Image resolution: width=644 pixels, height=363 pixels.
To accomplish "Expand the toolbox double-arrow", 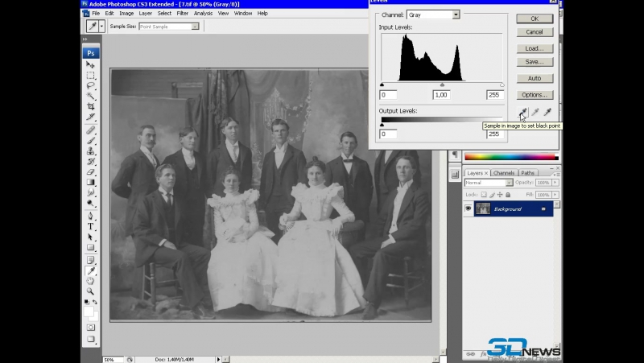I will 85,39.
